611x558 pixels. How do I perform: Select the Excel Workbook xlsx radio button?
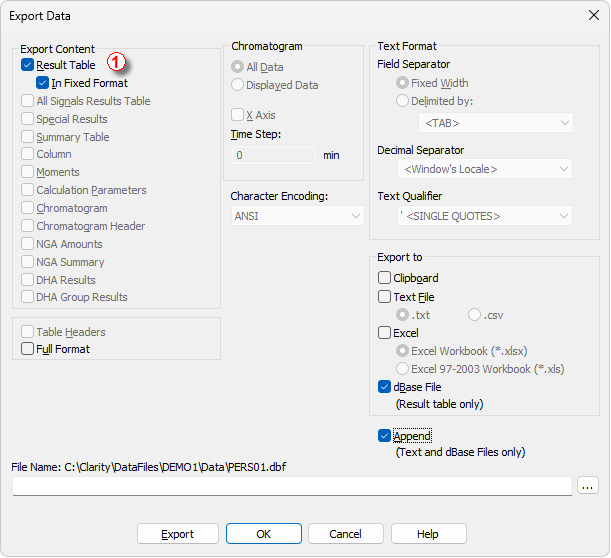pos(402,351)
